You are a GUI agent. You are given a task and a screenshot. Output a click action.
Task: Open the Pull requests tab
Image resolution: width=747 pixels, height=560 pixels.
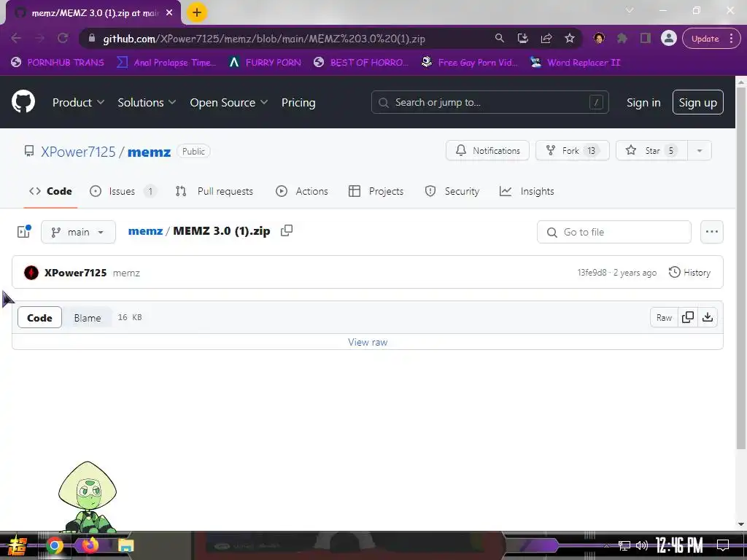click(214, 191)
